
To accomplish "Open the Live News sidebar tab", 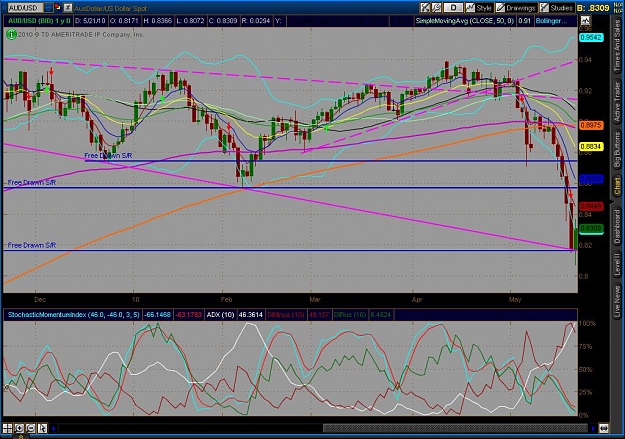I will point(617,299).
